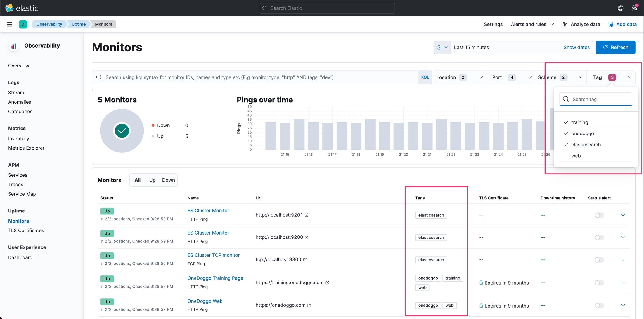The image size is (644, 319).
Task: Open the hamburger navigation menu
Action: (10, 24)
